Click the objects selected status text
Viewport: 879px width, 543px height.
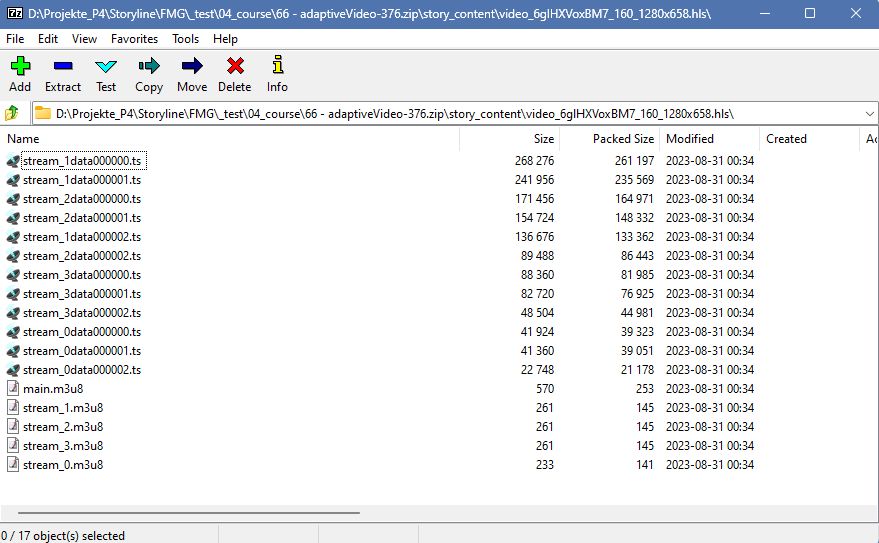coord(63,536)
